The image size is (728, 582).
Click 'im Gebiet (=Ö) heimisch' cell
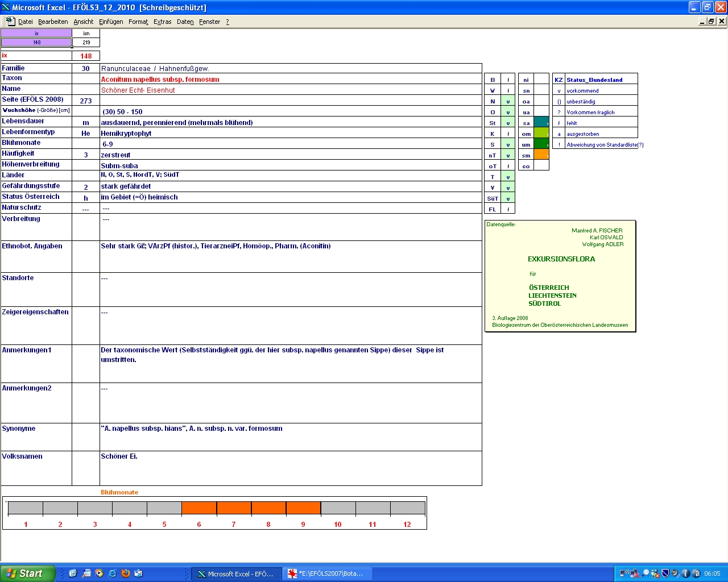tap(291, 197)
